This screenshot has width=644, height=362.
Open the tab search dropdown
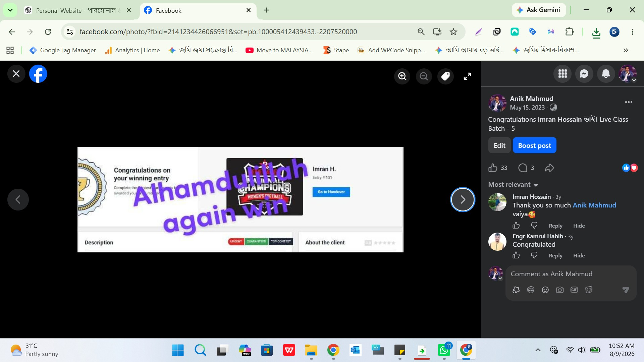[x=10, y=10]
